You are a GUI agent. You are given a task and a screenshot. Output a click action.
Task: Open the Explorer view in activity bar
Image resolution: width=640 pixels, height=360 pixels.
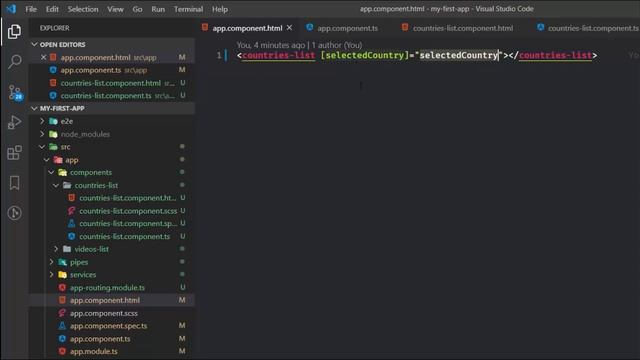[x=14, y=31]
